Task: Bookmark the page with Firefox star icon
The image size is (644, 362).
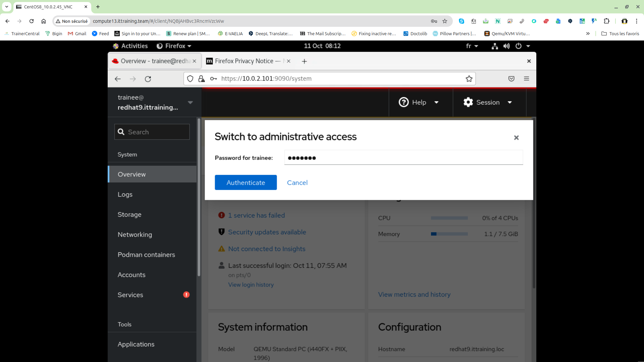Action: click(x=469, y=79)
